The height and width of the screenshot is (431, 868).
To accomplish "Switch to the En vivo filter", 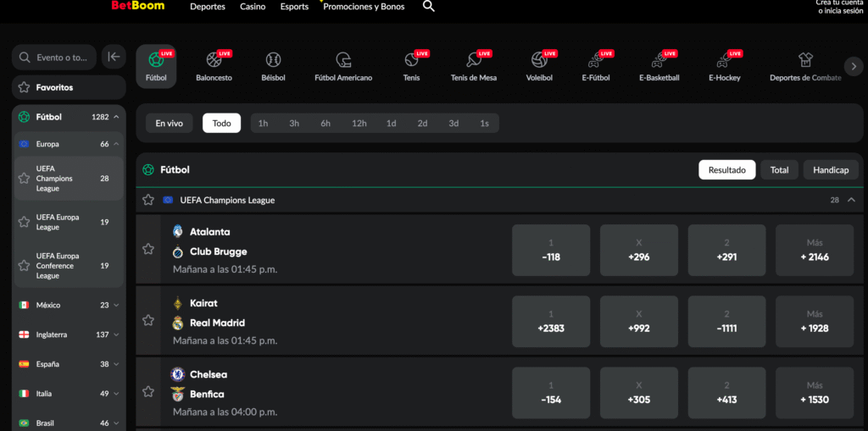I will (x=169, y=124).
